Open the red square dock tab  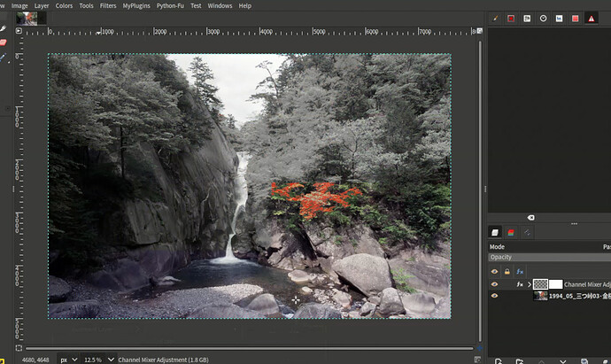coord(576,19)
